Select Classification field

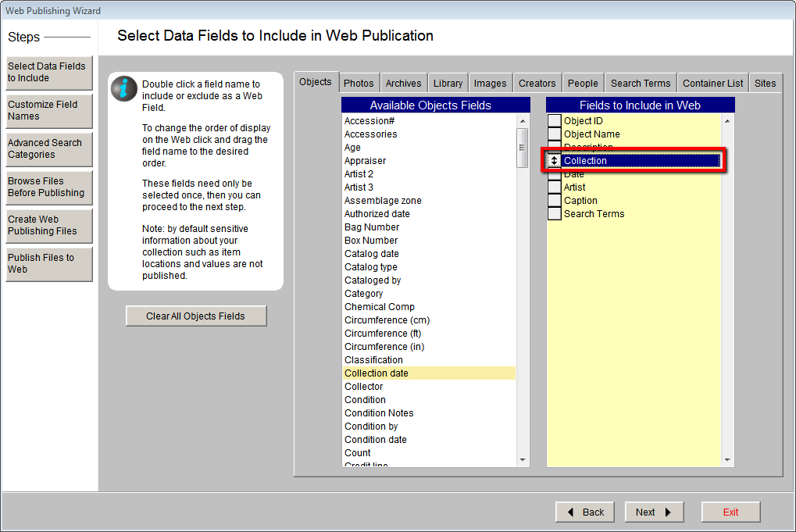pos(430,360)
